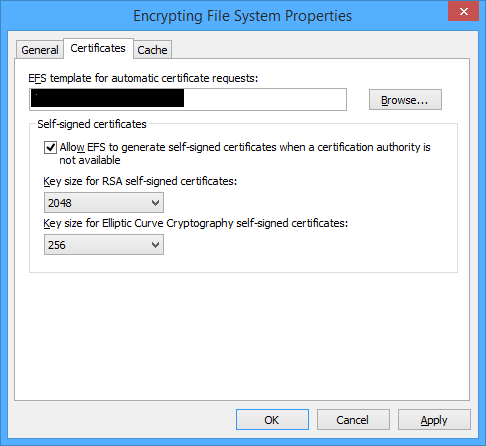Click the Browse... button
The height and width of the screenshot is (446, 486).
click(405, 100)
